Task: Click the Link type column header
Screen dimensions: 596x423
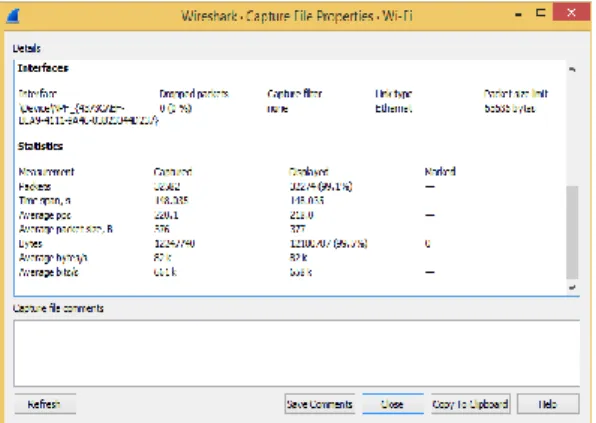Action: (393, 93)
